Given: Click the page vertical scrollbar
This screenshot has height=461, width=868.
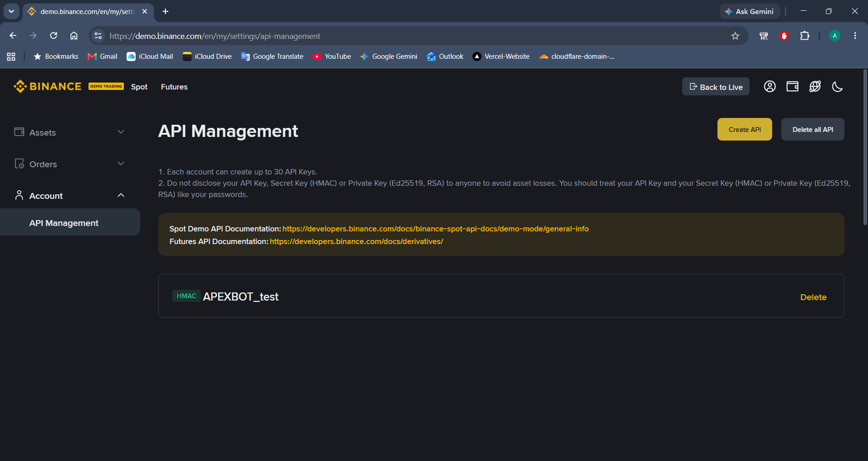Looking at the screenshot, I should [865, 147].
